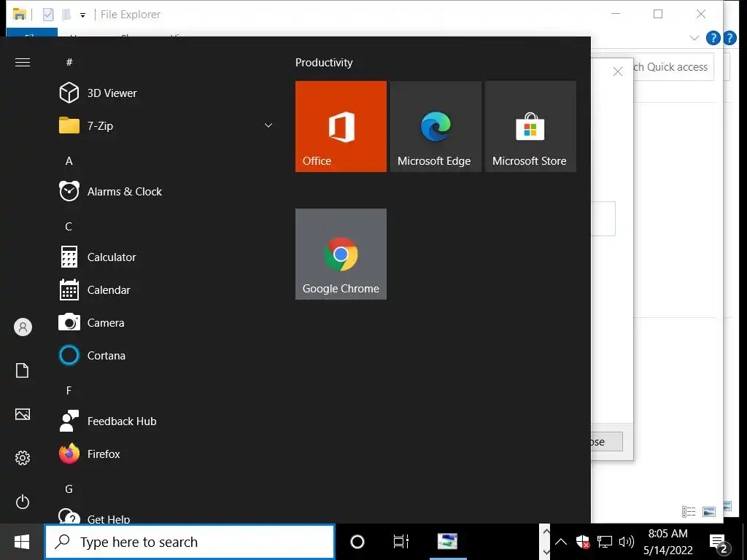Image resolution: width=747 pixels, height=560 pixels.
Task: Click the 'G' letter group header
Action: tap(69, 489)
